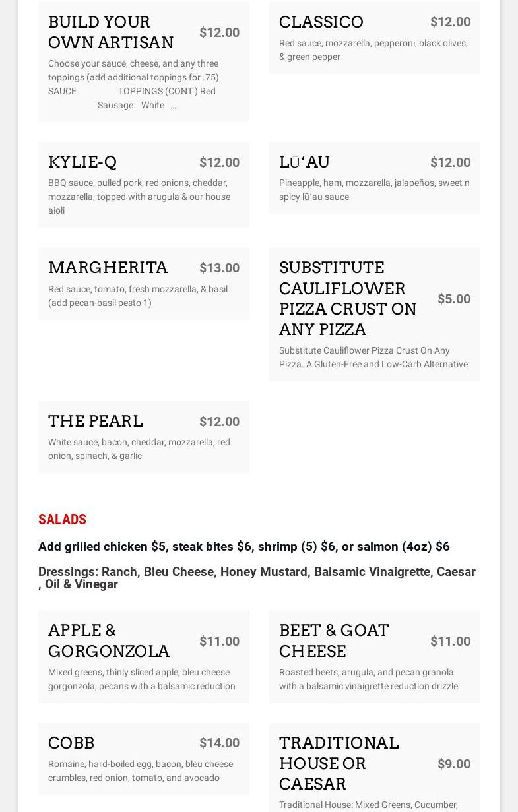Image resolution: width=518 pixels, height=812 pixels.
Task: Click the $5.00 cauliflower crust price
Action: point(453,299)
